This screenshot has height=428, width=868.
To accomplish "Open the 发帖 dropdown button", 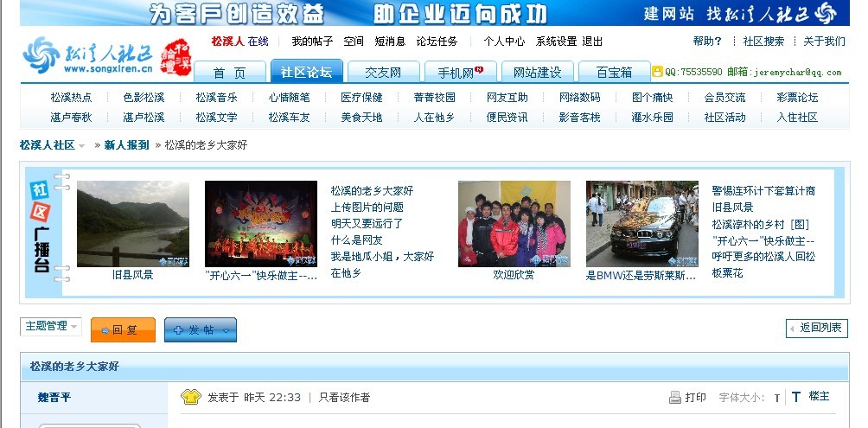I will [201, 330].
